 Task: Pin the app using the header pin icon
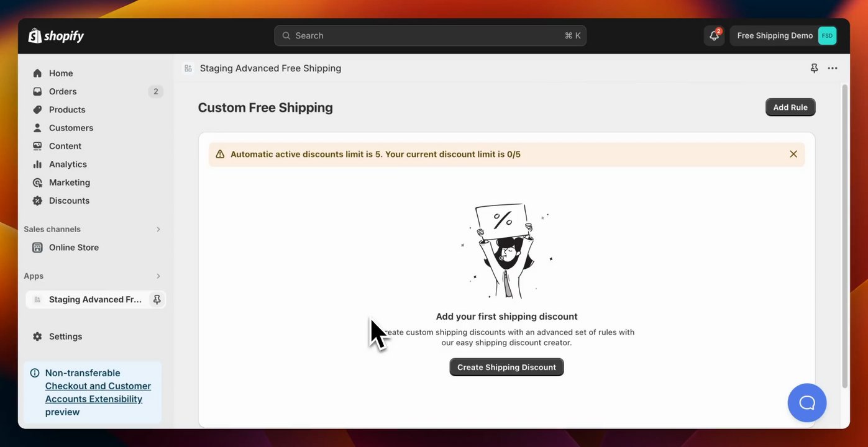(x=814, y=68)
